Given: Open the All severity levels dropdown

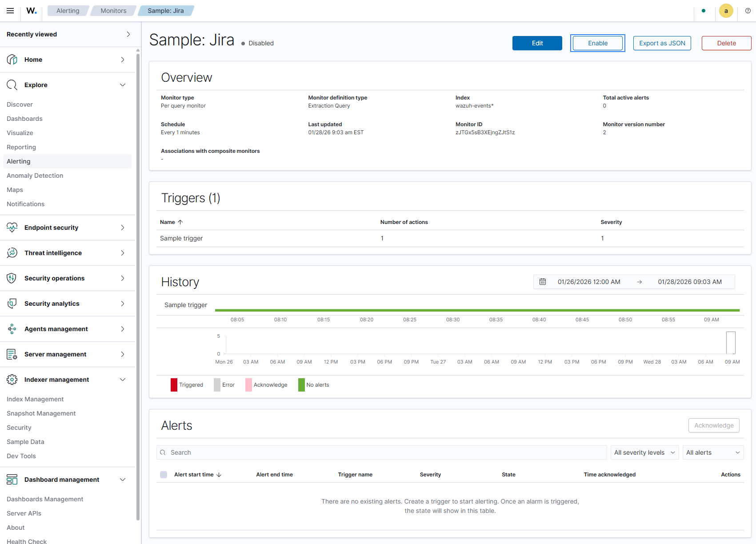Looking at the screenshot, I should pyautogui.click(x=645, y=452).
